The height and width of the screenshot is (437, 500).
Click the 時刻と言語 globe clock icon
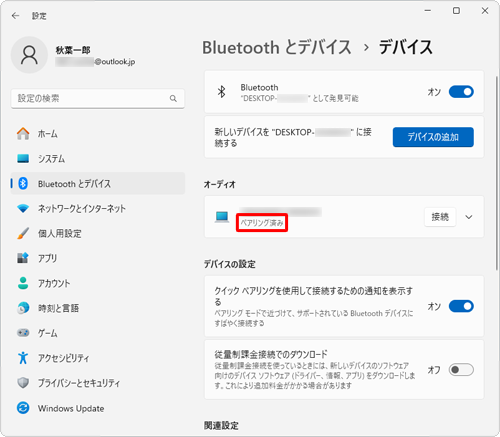(23, 308)
